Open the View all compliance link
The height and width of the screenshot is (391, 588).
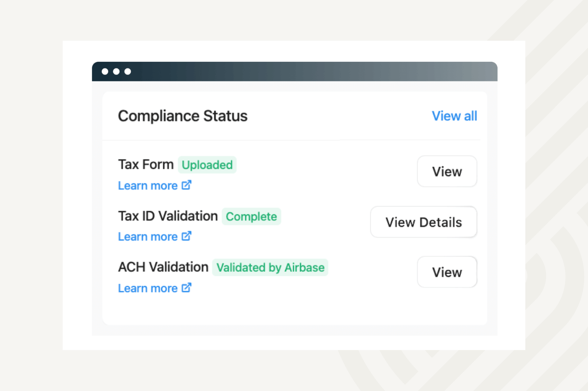(454, 116)
